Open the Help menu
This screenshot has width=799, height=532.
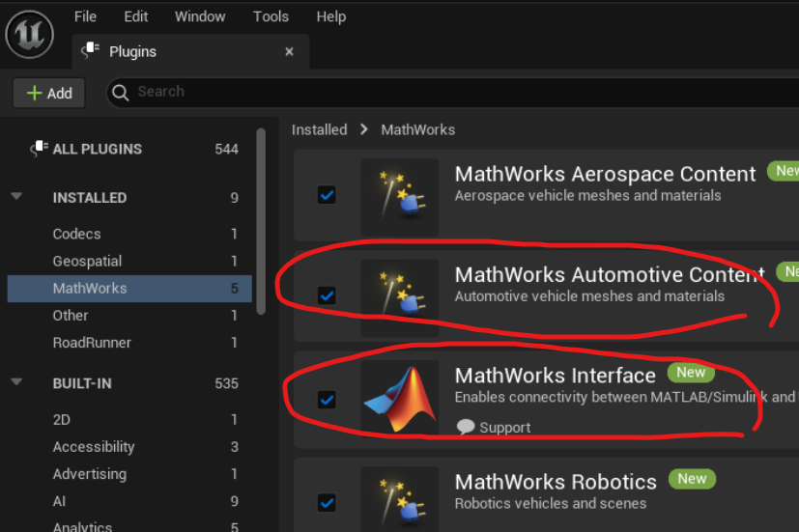331,16
